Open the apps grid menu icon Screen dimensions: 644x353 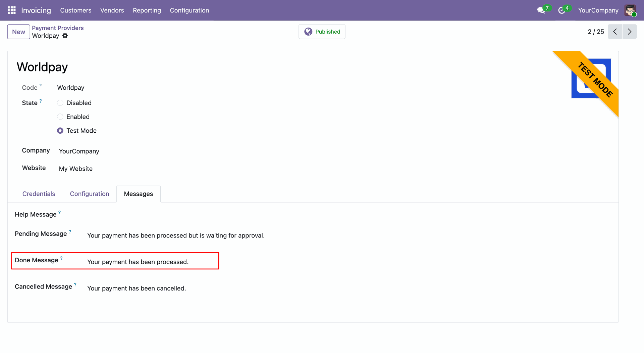click(12, 10)
